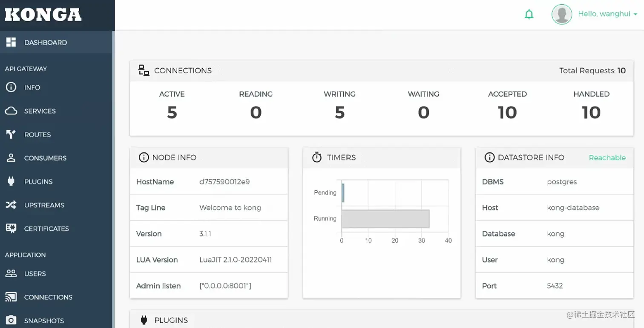Click the WAITING connections count
Screen dimensions: 644x328
423,112
